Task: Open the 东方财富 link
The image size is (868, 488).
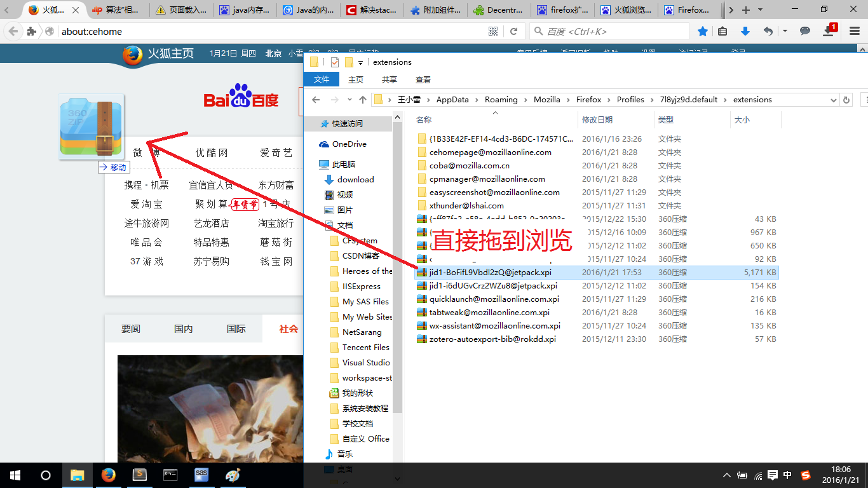Action: point(276,185)
